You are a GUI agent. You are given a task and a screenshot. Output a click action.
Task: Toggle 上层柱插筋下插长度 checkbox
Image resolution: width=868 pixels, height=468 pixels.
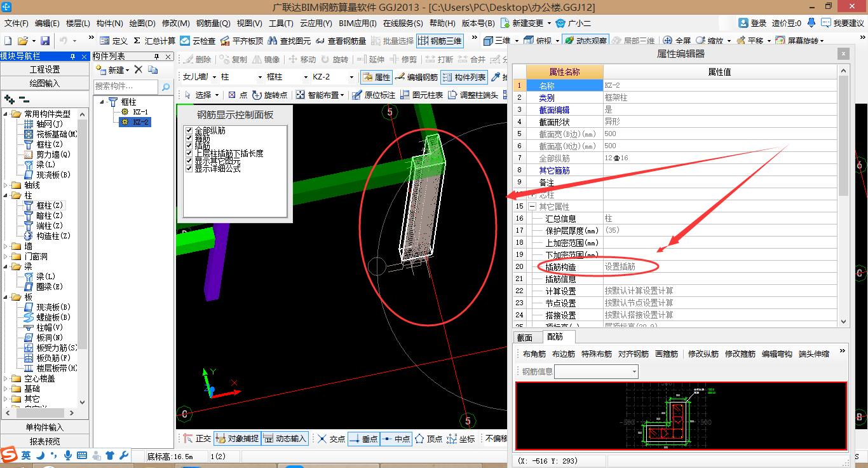tap(189, 153)
